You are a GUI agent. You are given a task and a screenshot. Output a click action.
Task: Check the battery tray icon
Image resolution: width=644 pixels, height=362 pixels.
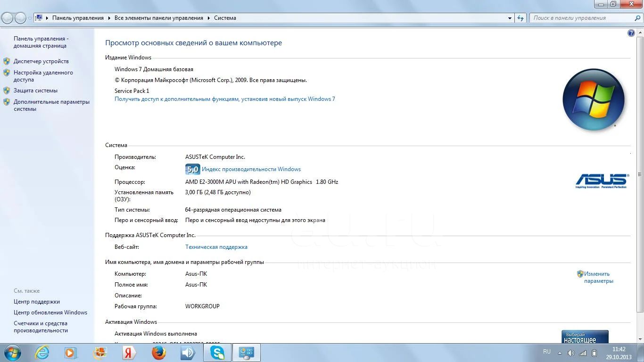[594, 353]
